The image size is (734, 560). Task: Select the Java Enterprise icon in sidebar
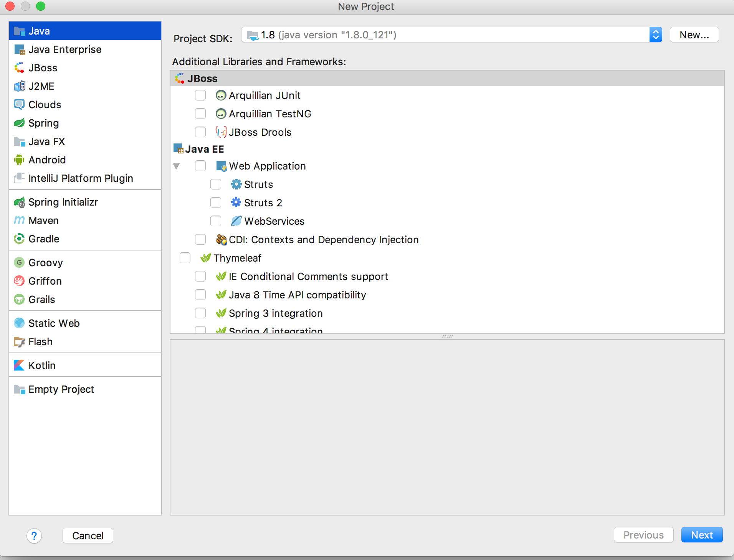click(19, 49)
